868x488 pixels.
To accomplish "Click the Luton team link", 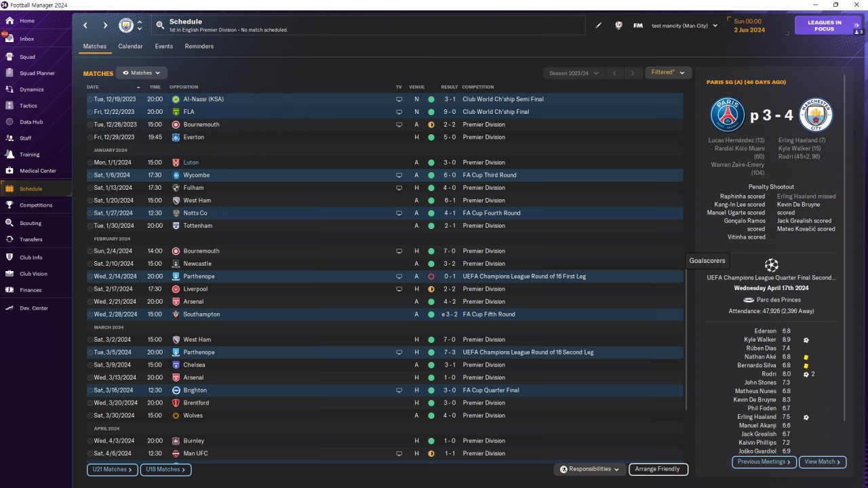I will (191, 163).
